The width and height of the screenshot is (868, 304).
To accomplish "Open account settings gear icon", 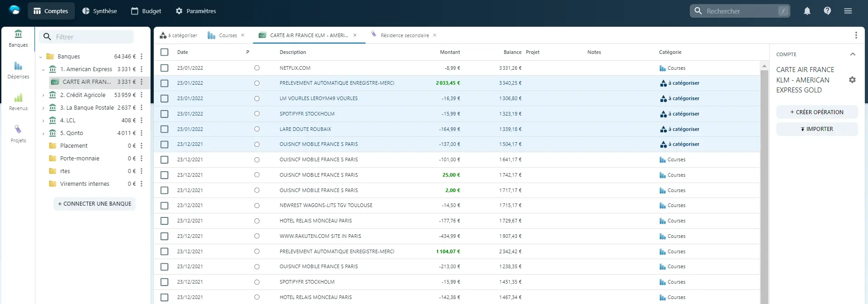I will [852, 80].
